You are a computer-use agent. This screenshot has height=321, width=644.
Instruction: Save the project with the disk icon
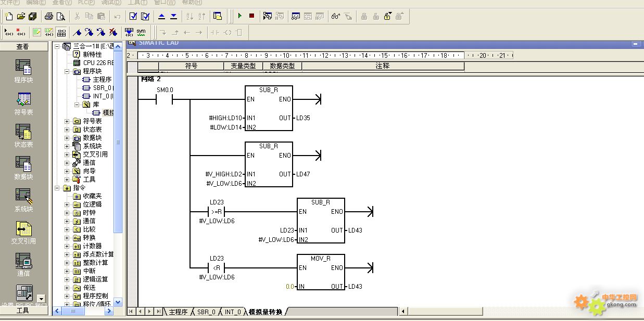(33, 16)
